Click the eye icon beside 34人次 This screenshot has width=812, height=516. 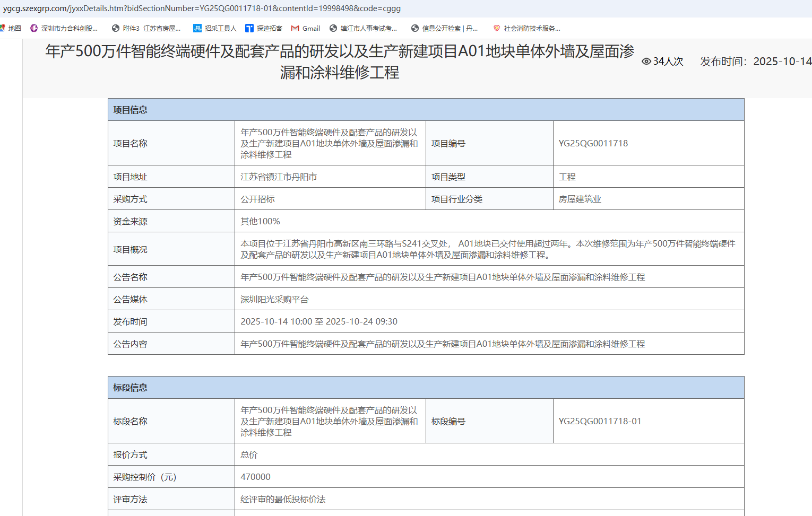(x=646, y=62)
